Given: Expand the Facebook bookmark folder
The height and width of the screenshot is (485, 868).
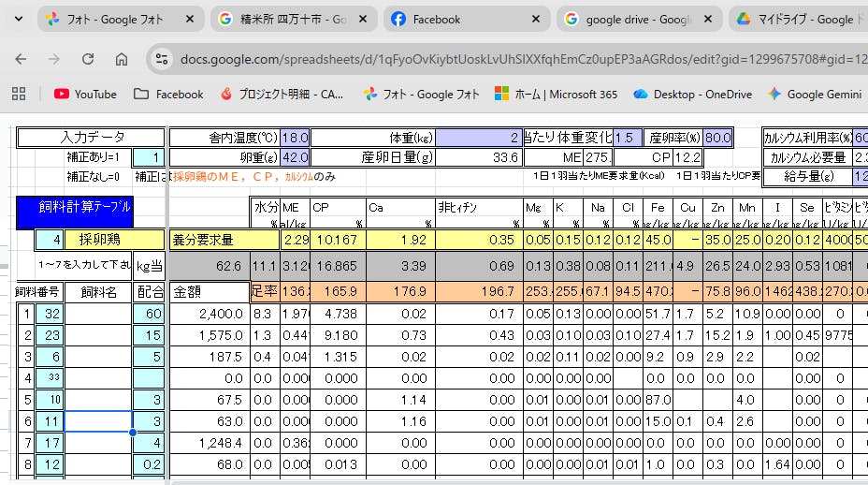Looking at the screenshot, I should tap(168, 94).
